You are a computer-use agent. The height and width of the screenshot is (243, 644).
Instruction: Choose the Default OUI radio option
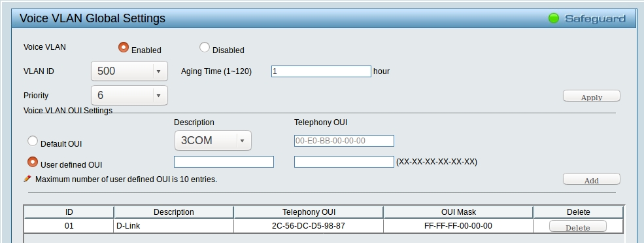coord(33,141)
